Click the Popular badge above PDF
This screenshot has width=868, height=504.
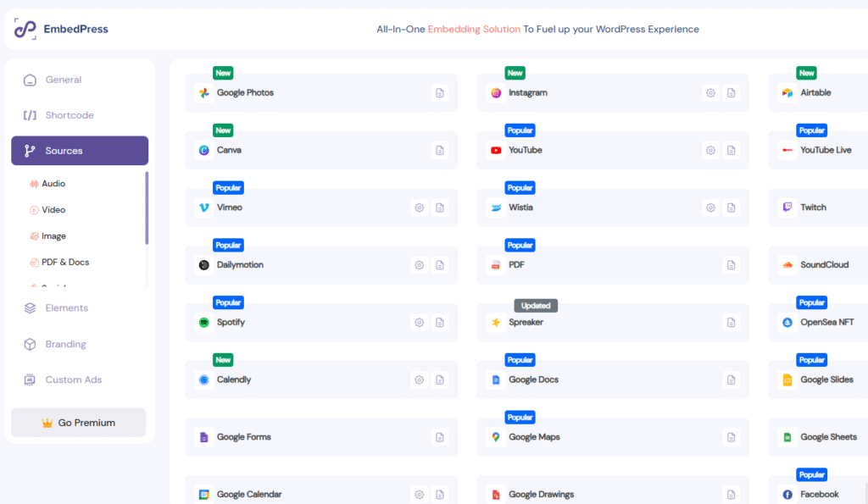[x=520, y=245]
